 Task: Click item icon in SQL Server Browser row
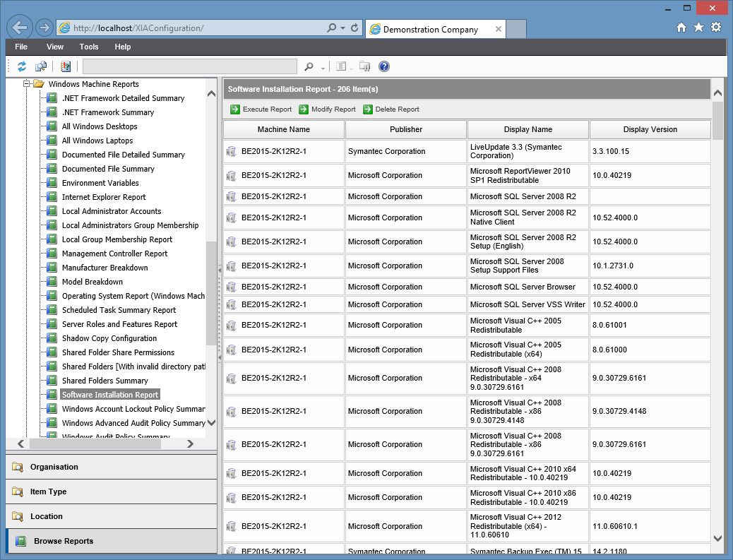231,287
